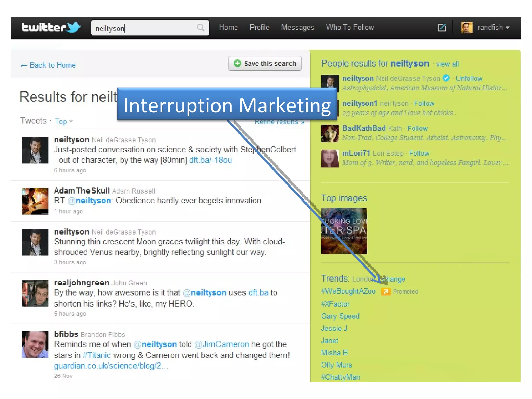The width and height of the screenshot is (532, 399).
Task: Click view all people results
Action: click(447, 64)
